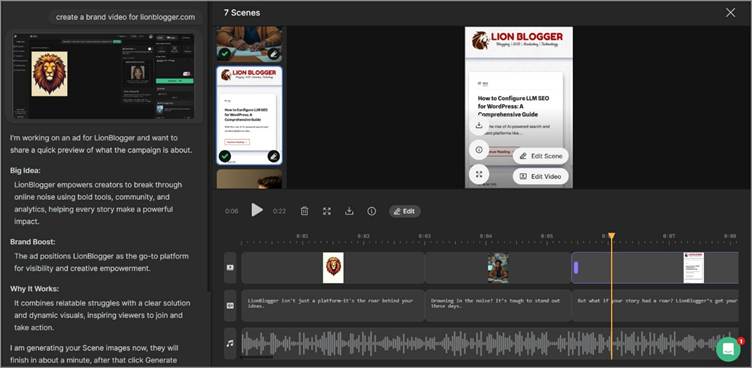The width and height of the screenshot is (752, 368).
Task: Click the large video preview image
Action: pyautogui.click(x=518, y=107)
